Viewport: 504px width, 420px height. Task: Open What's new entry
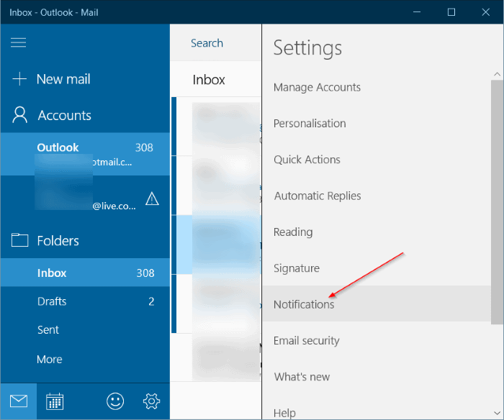302,377
